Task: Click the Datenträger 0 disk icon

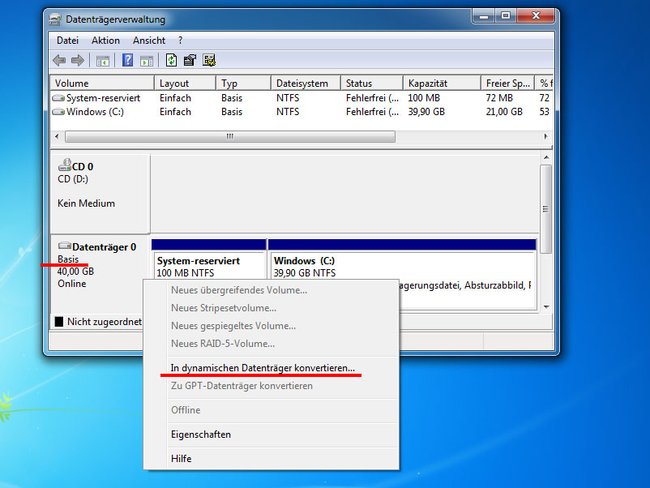Action: [x=65, y=246]
